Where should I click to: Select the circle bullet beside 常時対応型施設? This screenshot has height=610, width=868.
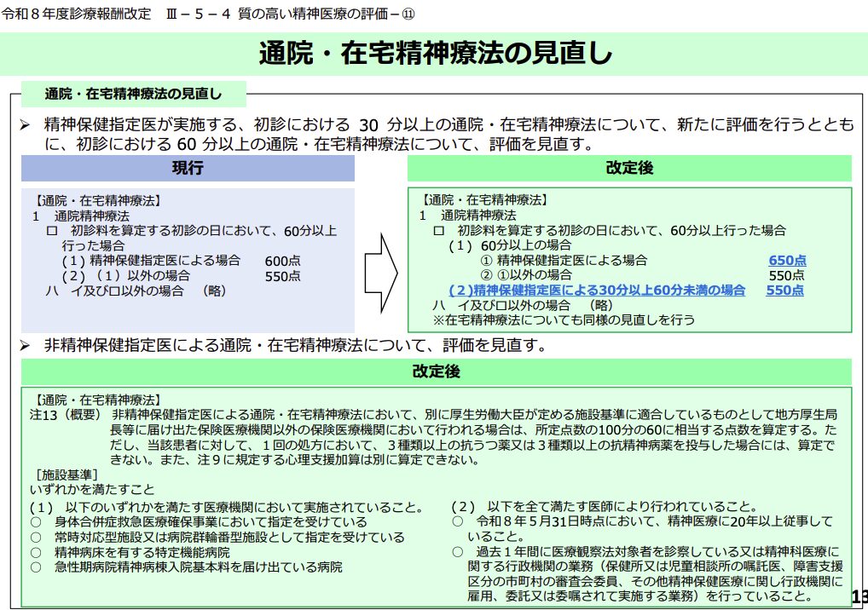click(x=35, y=537)
